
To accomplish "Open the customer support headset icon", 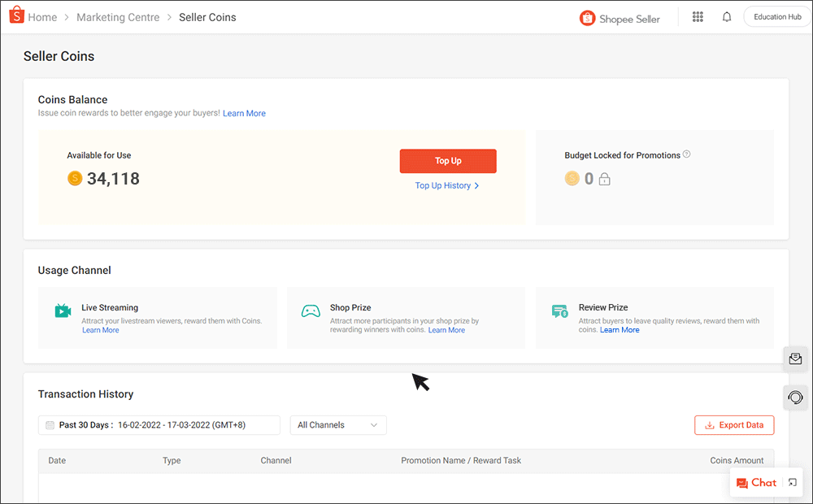I will 795,398.
